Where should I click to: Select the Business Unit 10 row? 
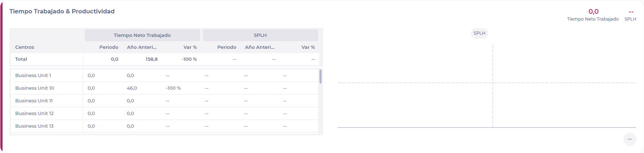pyautogui.click(x=34, y=88)
